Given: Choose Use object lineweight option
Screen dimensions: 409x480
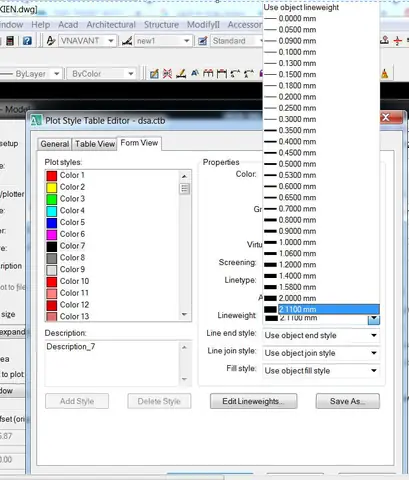Looking at the screenshot, I should coord(321,7).
